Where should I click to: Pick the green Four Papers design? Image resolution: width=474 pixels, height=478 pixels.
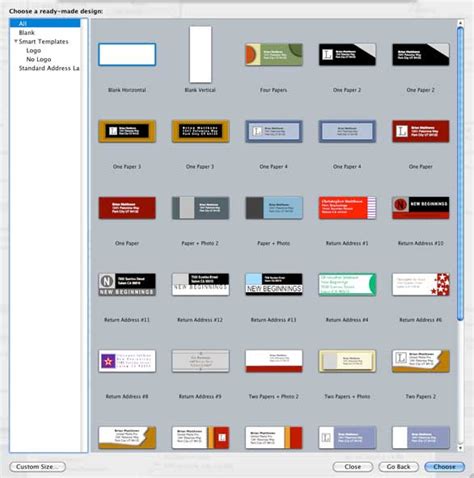[274, 54]
